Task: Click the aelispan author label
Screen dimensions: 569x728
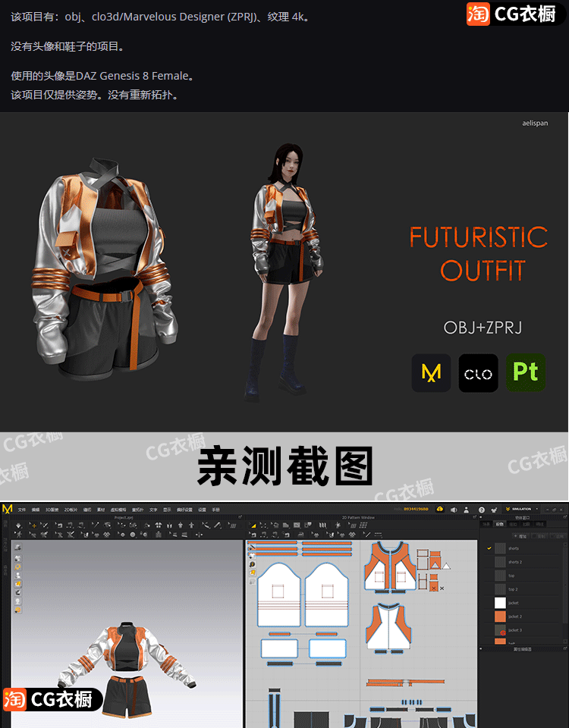Action: [535, 123]
